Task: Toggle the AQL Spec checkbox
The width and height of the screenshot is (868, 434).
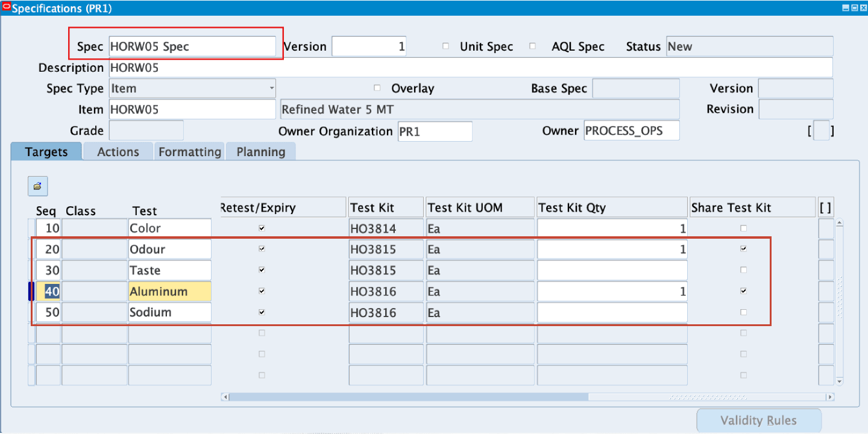Action: 532,46
